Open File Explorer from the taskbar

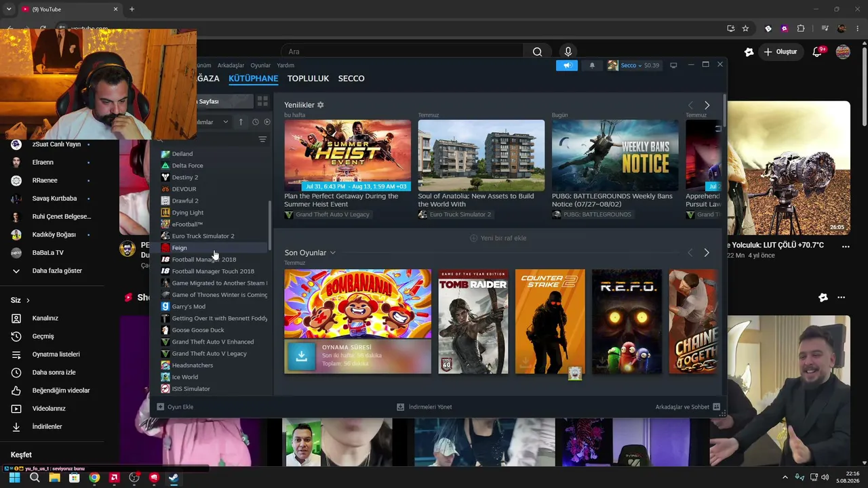(54, 478)
